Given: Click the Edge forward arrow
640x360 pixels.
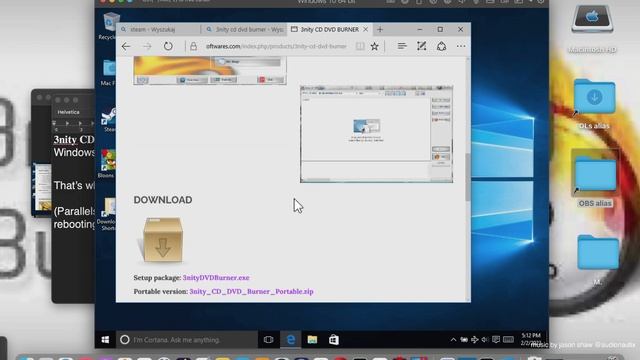Looking at the screenshot, I should (x=147, y=47).
